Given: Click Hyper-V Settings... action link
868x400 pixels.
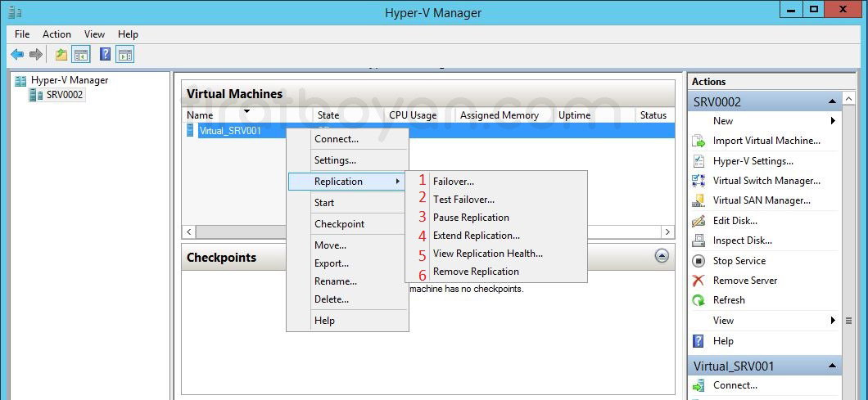Looking at the screenshot, I should point(753,161).
